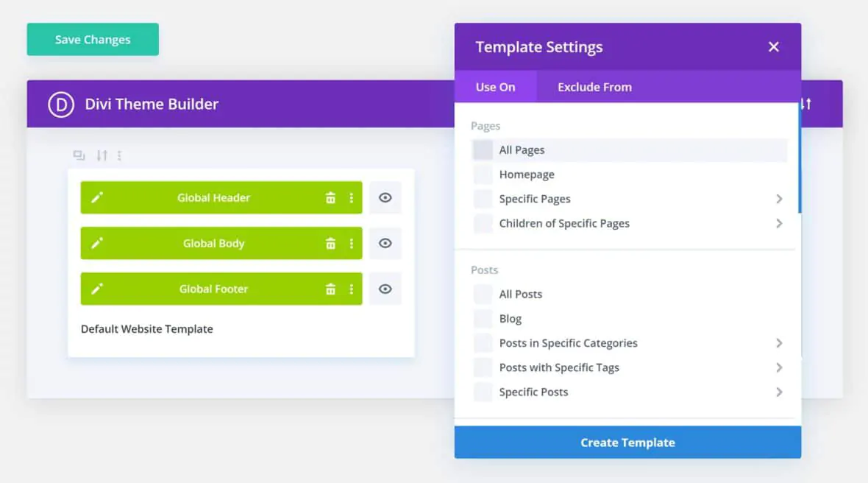Click the Divi logo icon
The image size is (868, 483).
[61, 105]
